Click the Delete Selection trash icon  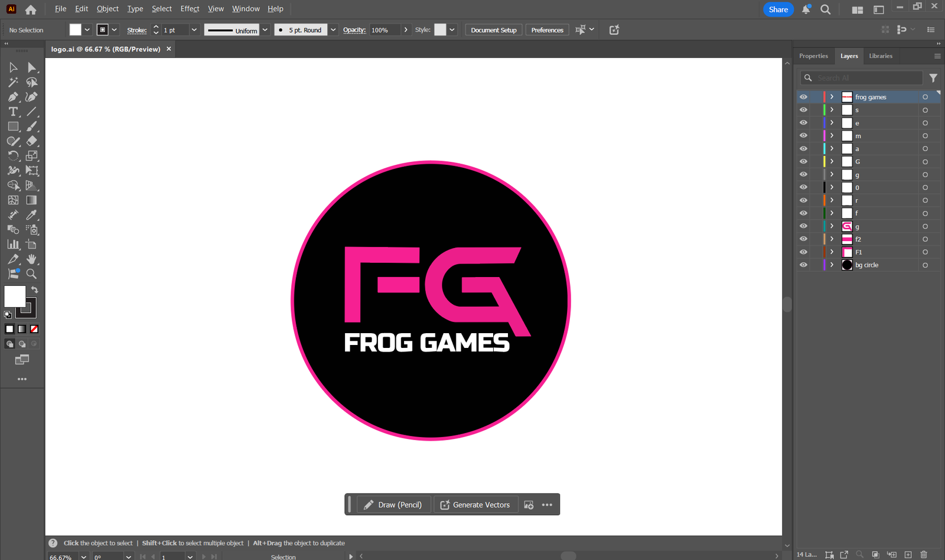[924, 555]
